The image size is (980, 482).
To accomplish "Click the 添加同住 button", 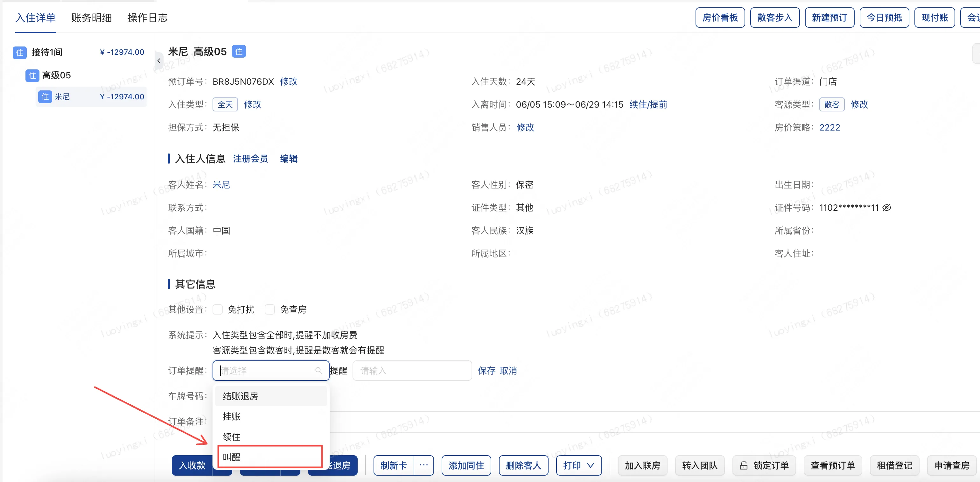I will pos(466,465).
